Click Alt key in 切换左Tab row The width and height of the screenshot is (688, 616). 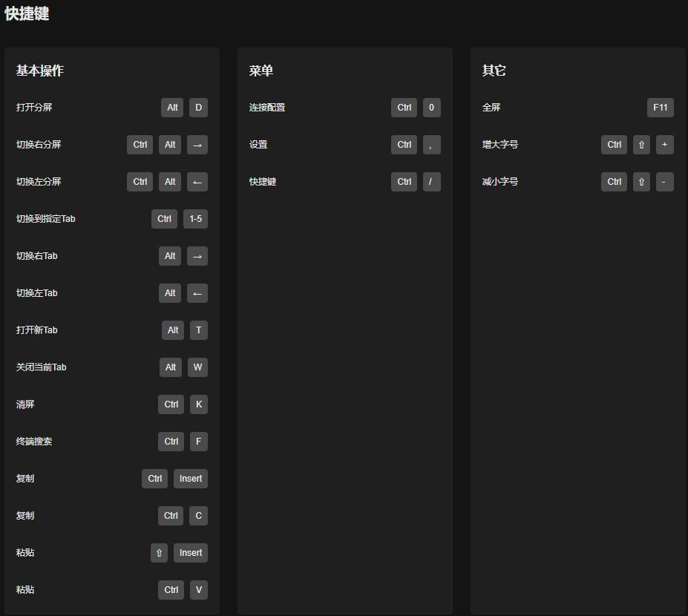coord(170,293)
